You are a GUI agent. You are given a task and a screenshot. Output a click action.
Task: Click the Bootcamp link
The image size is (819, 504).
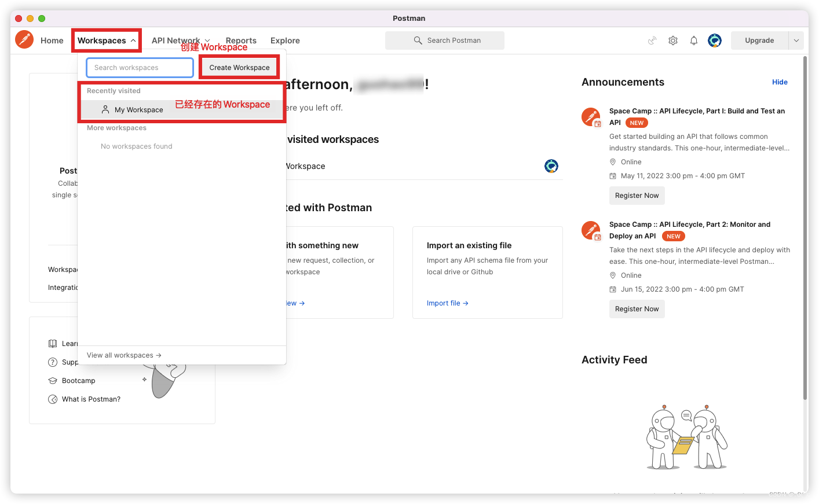click(x=78, y=381)
